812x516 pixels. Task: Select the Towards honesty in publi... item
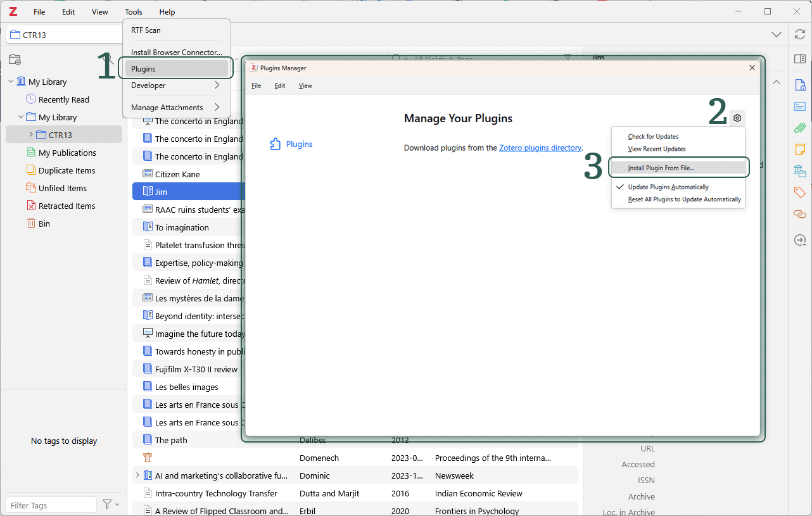click(x=187, y=351)
